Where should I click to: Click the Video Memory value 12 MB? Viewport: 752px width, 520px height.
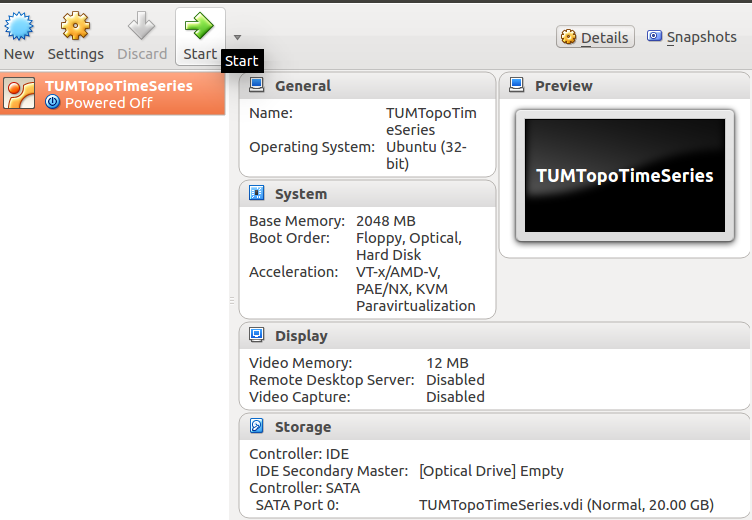point(447,363)
